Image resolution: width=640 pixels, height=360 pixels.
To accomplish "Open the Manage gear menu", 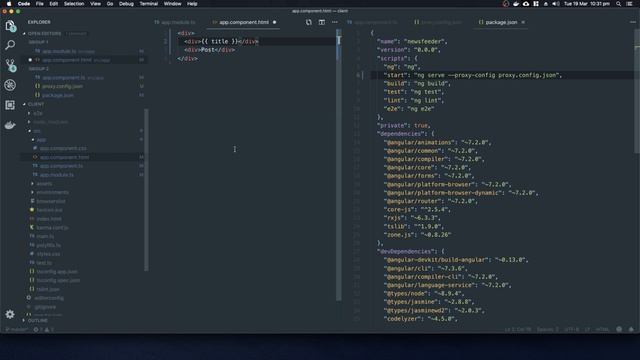I will click(10, 314).
